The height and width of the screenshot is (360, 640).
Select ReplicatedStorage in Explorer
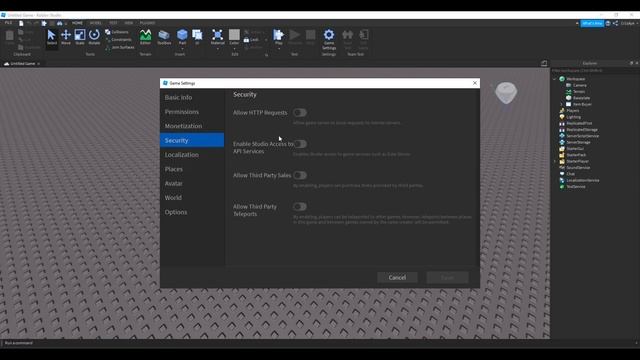coord(578,130)
